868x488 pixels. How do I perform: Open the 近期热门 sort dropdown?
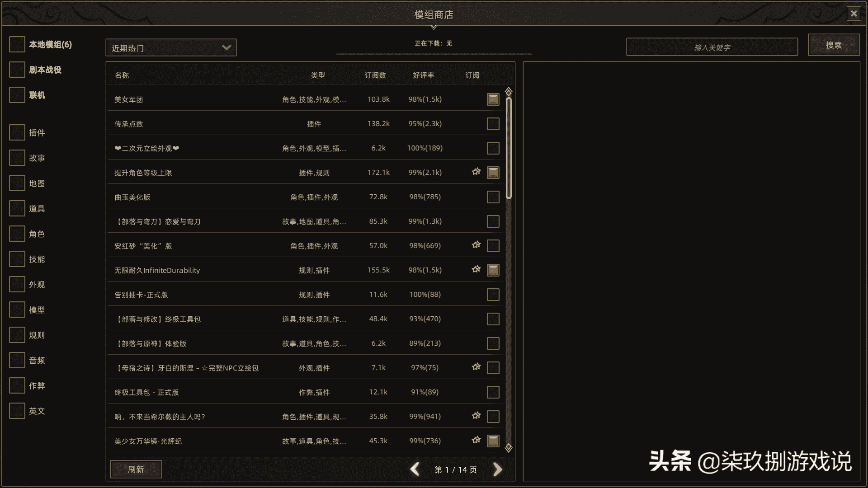171,47
